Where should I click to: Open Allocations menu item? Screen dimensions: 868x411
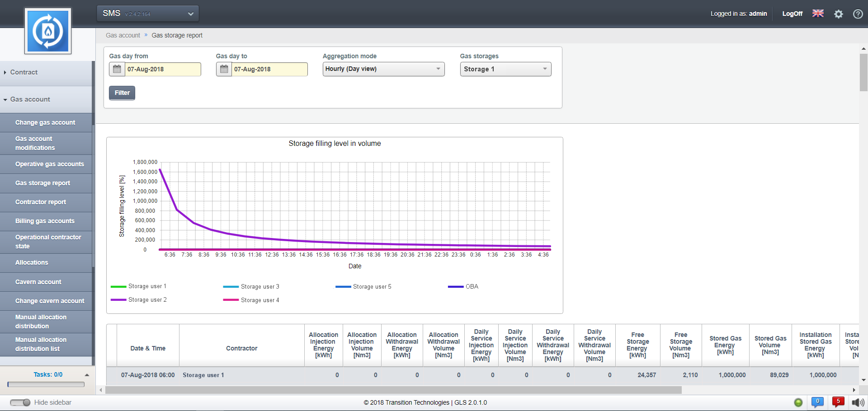pyautogui.click(x=46, y=262)
